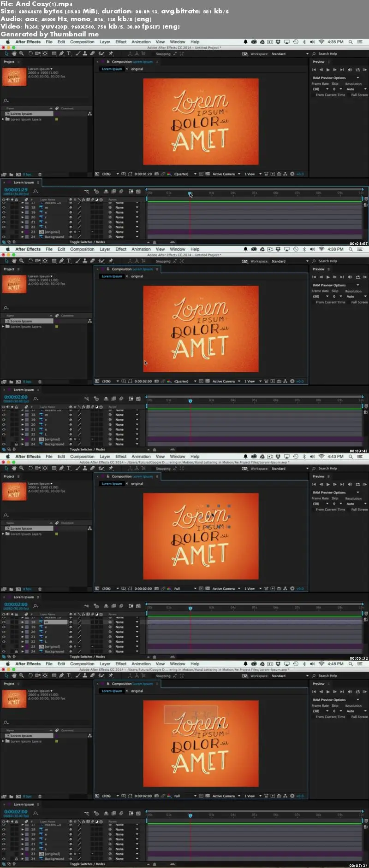This screenshot has width=369, height=868.
Task: Select the Puppet Pin tool in 4:35 PM frame
Action: pyautogui.click(x=111, y=54)
